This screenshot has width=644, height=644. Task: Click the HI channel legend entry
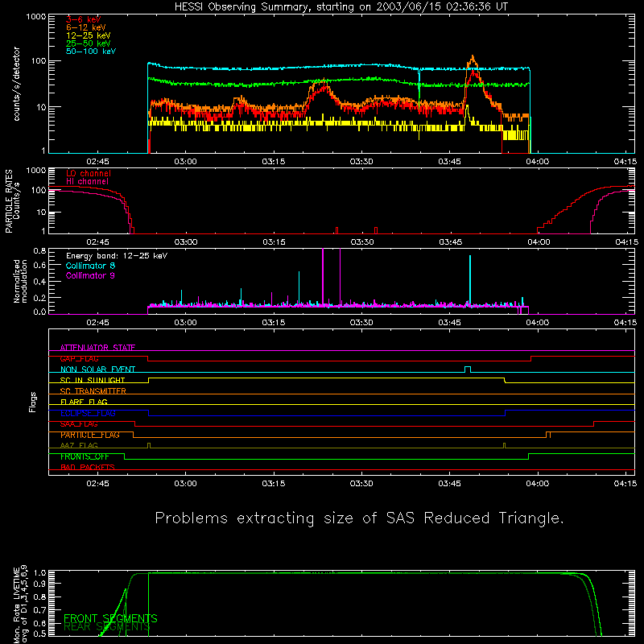[x=88, y=182]
